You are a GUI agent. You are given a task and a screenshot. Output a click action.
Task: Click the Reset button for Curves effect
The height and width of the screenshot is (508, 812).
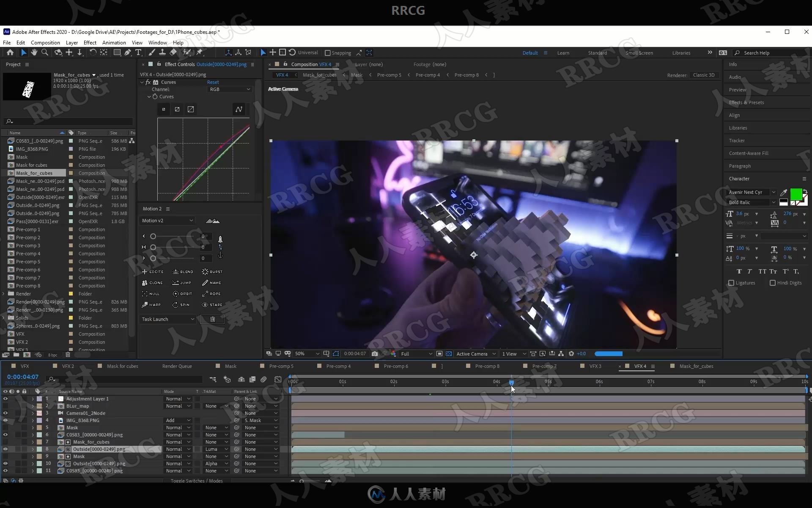(213, 81)
